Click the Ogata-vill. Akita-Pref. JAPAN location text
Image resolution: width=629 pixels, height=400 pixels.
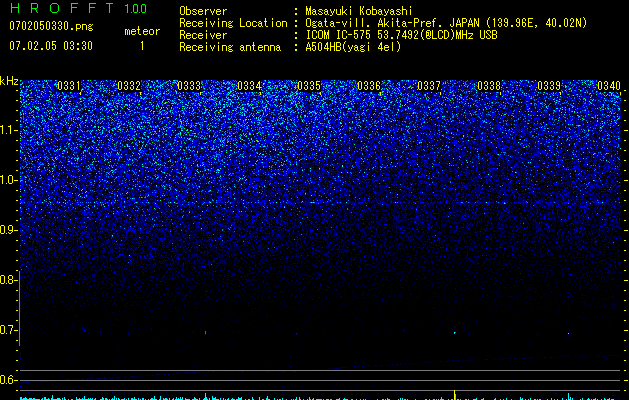pyautogui.click(x=446, y=23)
